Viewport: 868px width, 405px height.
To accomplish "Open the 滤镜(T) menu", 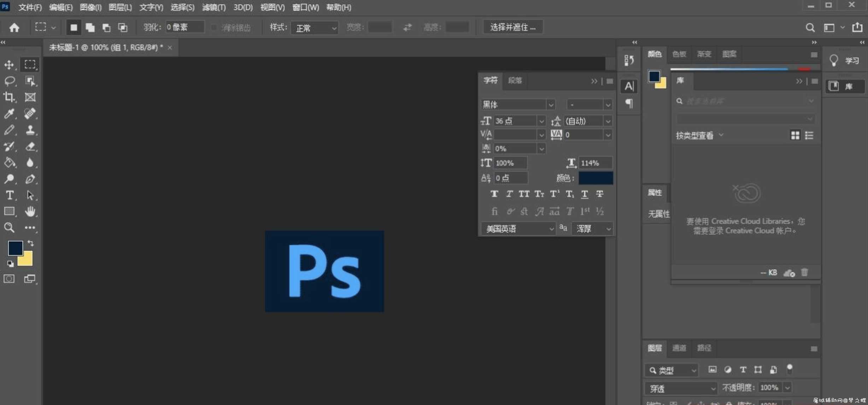I will (x=214, y=7).
